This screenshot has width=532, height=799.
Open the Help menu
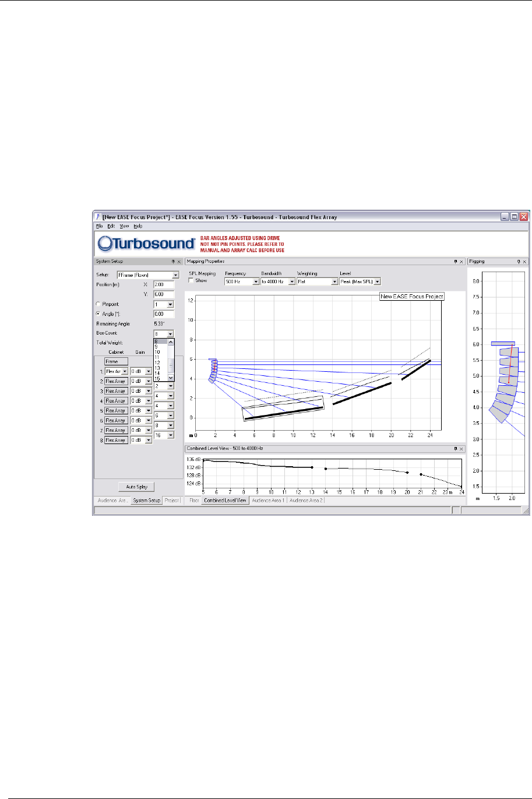tap(138, 226)
